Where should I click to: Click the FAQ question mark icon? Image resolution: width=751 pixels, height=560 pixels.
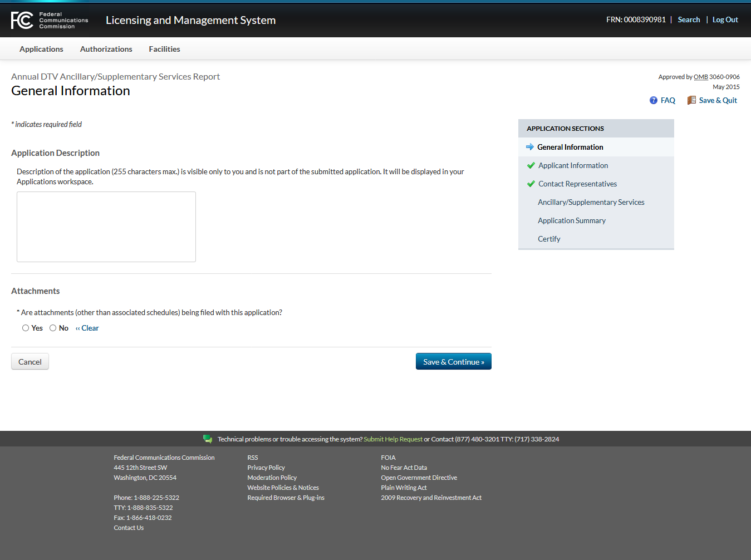(x=654, y=100)
